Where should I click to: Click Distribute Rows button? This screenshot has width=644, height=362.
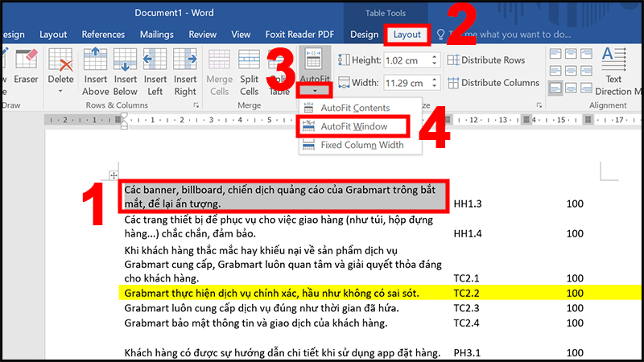pos(485,60)
